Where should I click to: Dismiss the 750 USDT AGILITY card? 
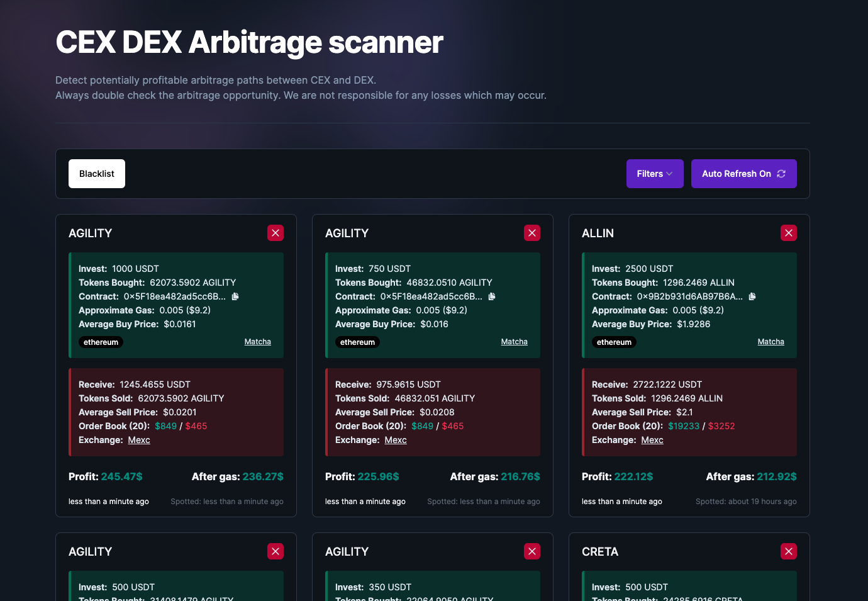click(x=532, y=233)
